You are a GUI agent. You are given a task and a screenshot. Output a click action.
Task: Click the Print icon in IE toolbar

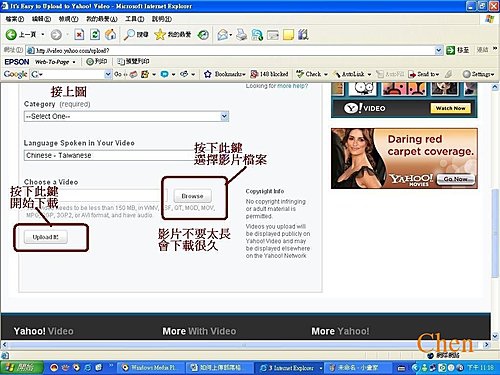[241, 34]
